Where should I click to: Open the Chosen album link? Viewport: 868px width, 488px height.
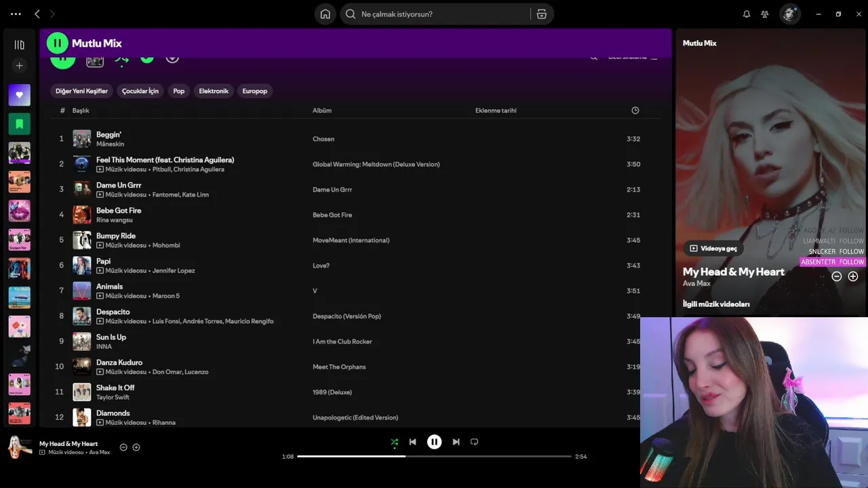323,139
